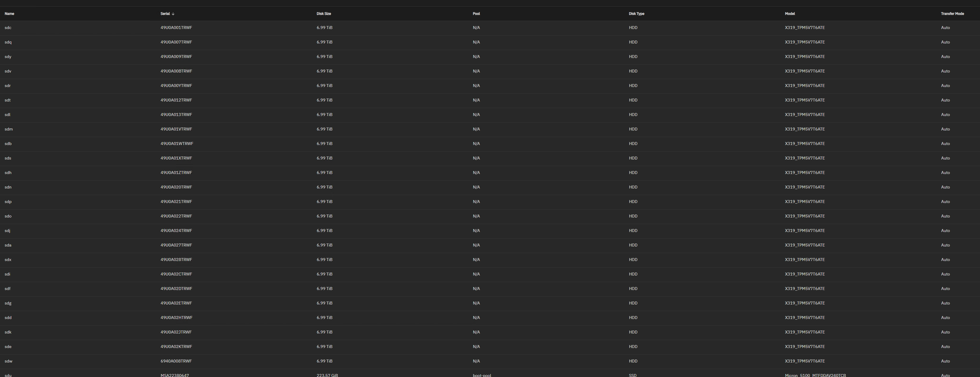
Task: Click the sdo disk name
Action: pyautogui.click(x=8, y=216)
